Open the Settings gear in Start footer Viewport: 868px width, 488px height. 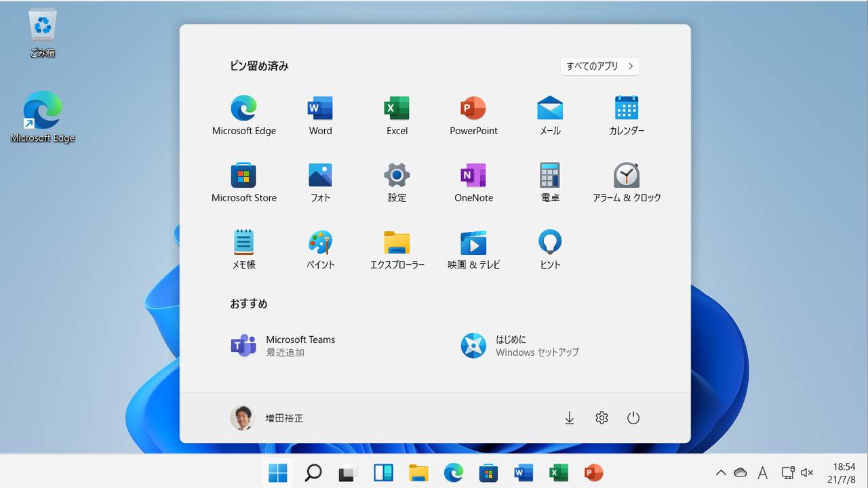click(x=601, y=418)
